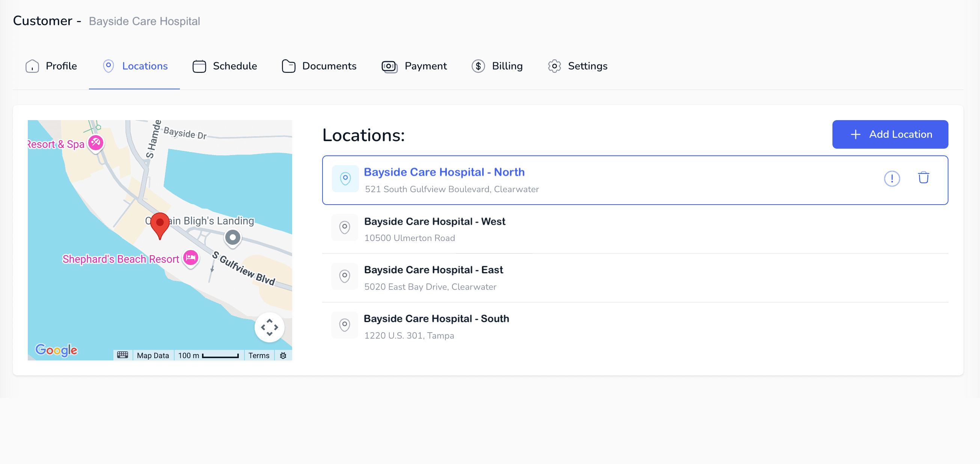Click the bug report icon on the map
980x464 pixels.
click(283, 355)
